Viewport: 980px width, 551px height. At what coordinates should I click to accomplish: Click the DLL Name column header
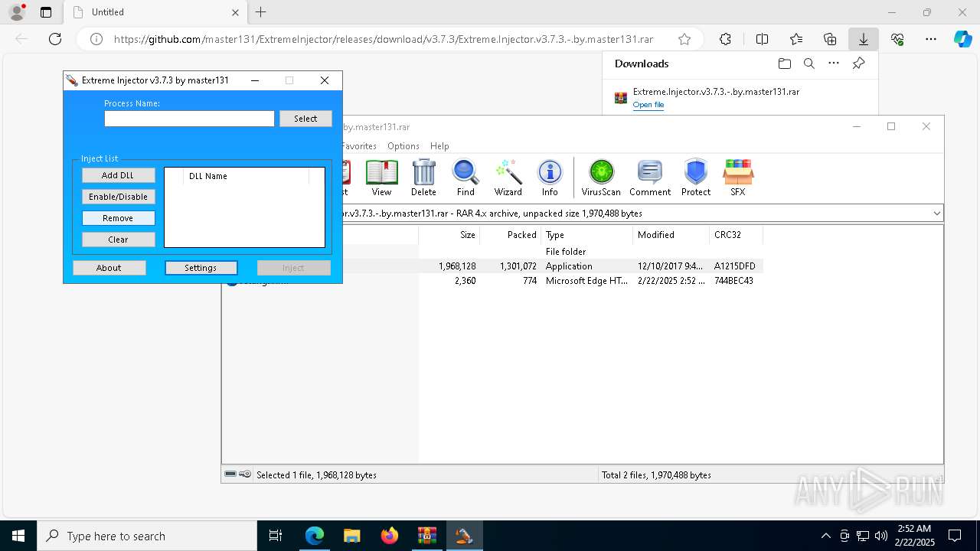click(x=246, y=176)
